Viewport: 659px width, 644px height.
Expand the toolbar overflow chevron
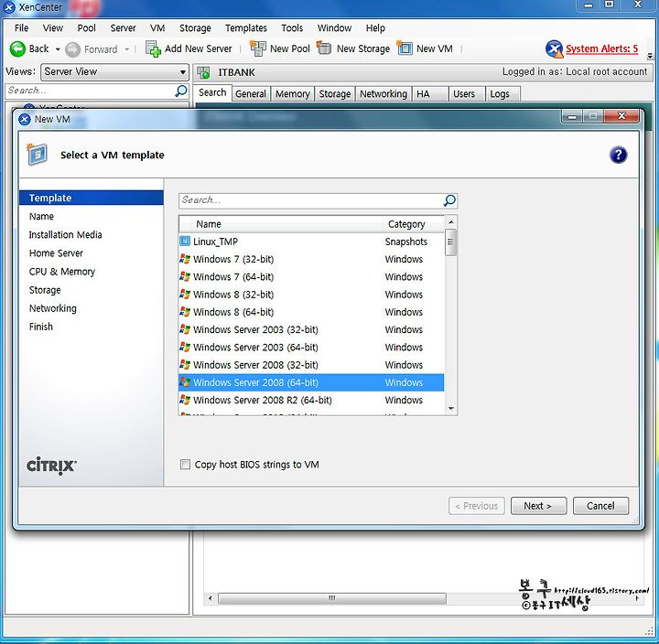point(650,55)
